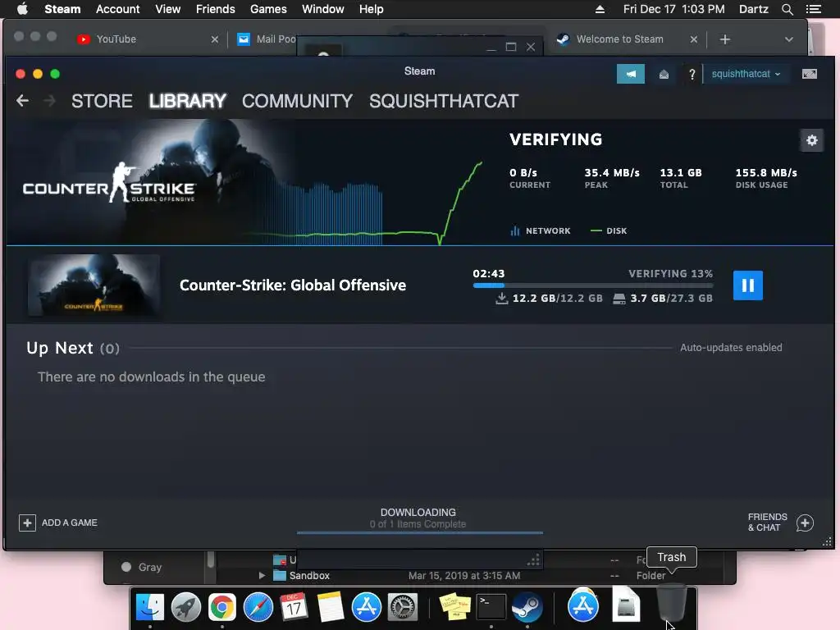Click the ADD A GAME button
This screenshot has width=840, height=630.
[58, 523]
